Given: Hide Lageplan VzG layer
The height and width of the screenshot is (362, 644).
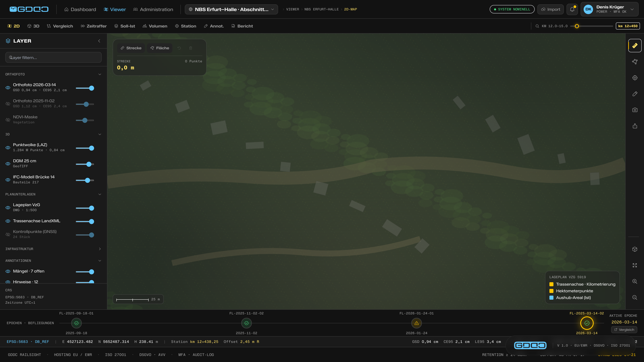Looking at the screenshot, I should click(x=8, y=208).
